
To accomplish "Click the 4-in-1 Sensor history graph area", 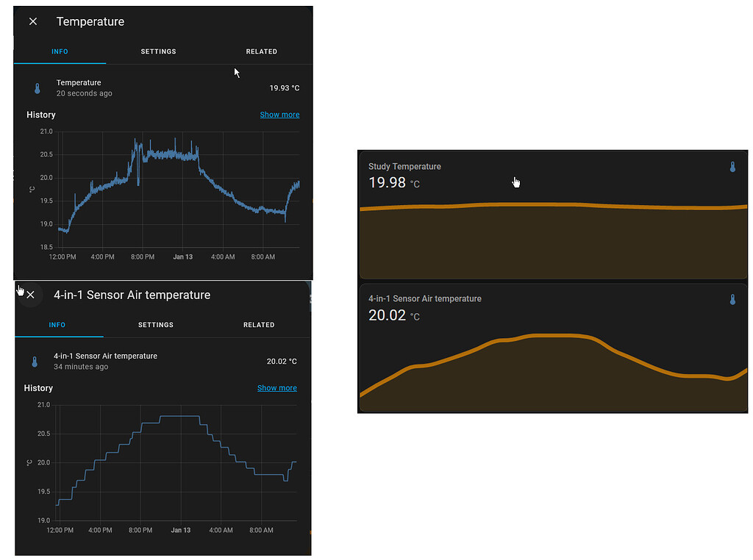I will click(x=176, y=463).
